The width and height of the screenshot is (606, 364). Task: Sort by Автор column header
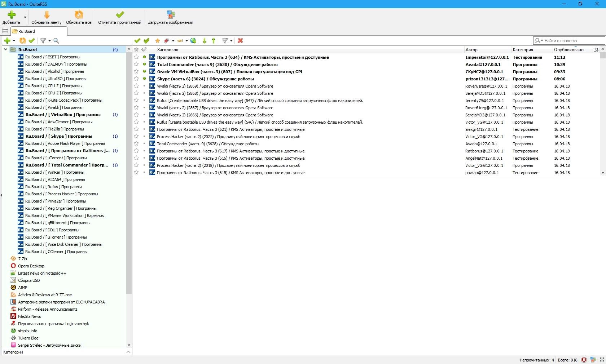tap(487, 50)
